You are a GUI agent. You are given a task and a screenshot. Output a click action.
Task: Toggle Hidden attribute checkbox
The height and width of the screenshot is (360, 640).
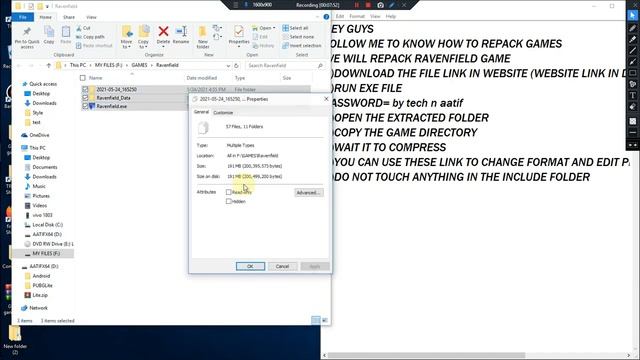click(x=229, y=201)
